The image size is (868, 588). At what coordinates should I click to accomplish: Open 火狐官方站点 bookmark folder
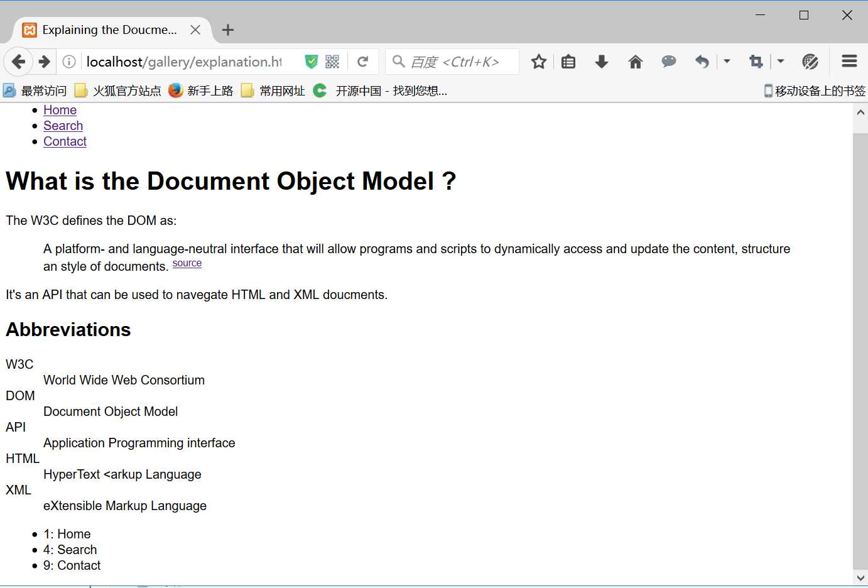(117, 90)
